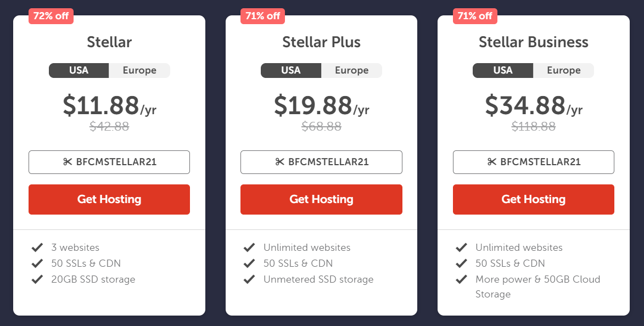Get Hosting for the Stellar Plus plan
This screenshot has height=326, width=644.
[321, 199]
